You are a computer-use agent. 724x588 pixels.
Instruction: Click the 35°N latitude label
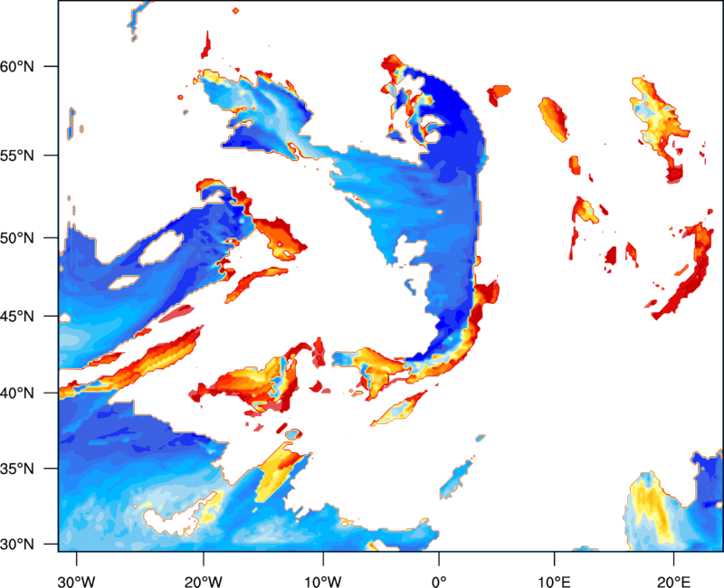(17, 469)
